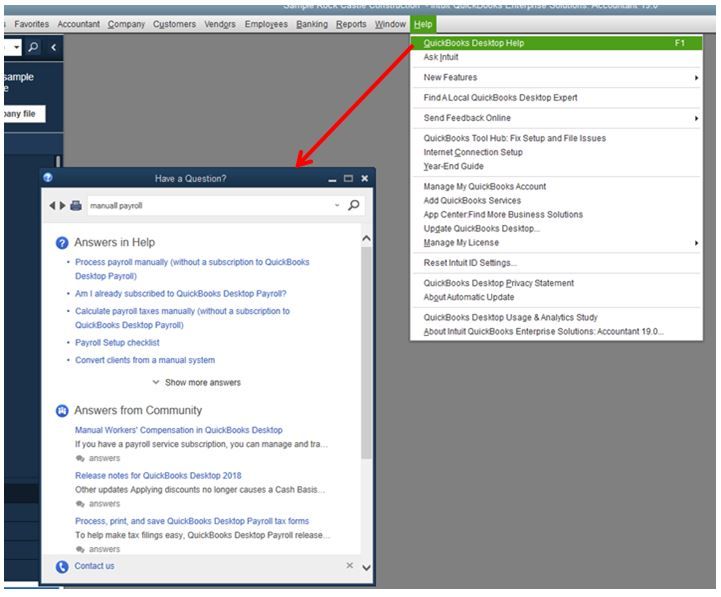Open the Favorites menu
This screenshot has width=721, height=597.
coord(31,24)
